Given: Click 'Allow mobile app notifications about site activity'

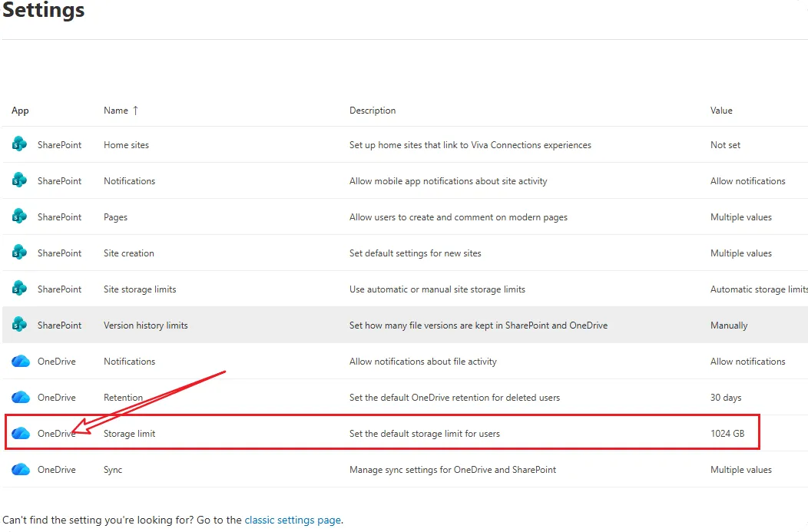Looking at the screenshot, I should click(x=449, y=181).
